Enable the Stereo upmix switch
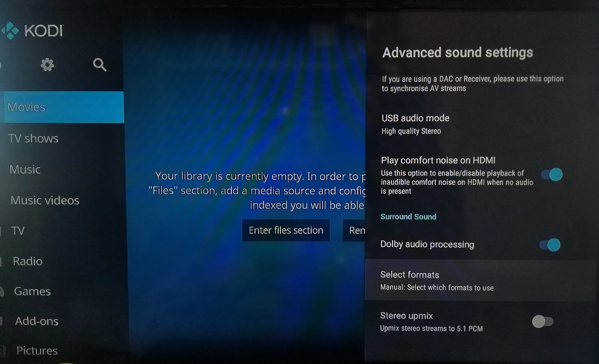This screenshot has width=599, height=364. [542, 321]
